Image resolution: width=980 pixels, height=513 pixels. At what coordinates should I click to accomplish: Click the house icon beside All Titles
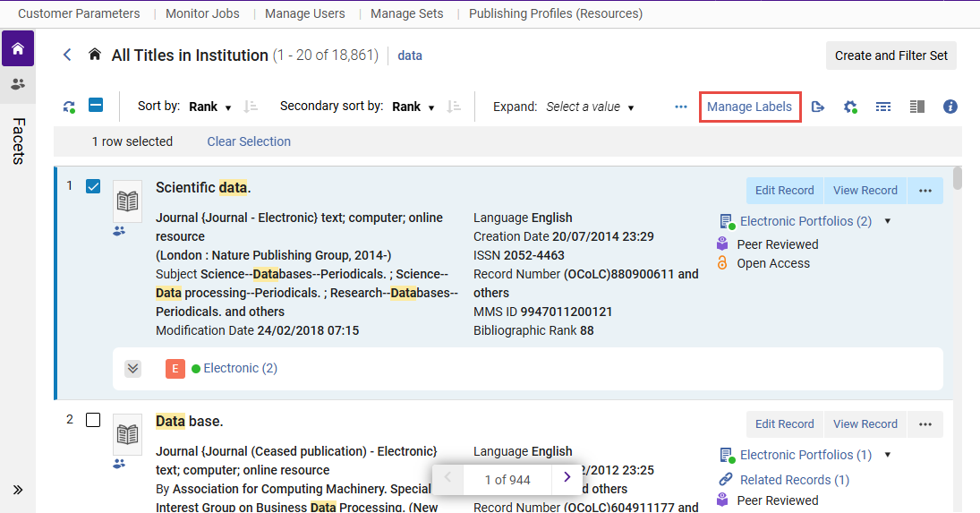94,55
